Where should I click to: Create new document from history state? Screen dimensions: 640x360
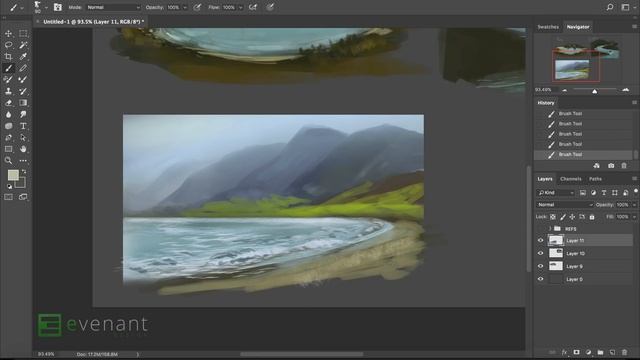(597, 166)
